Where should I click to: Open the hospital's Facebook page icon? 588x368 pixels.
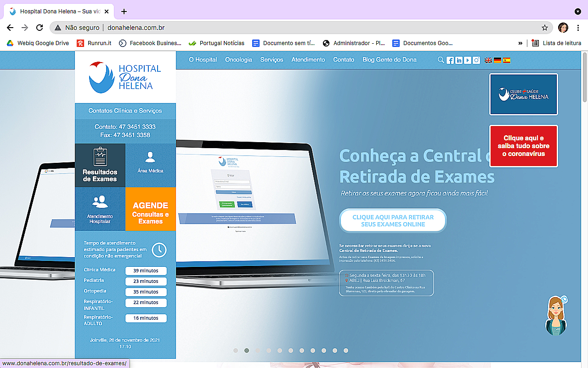point(450,60)
